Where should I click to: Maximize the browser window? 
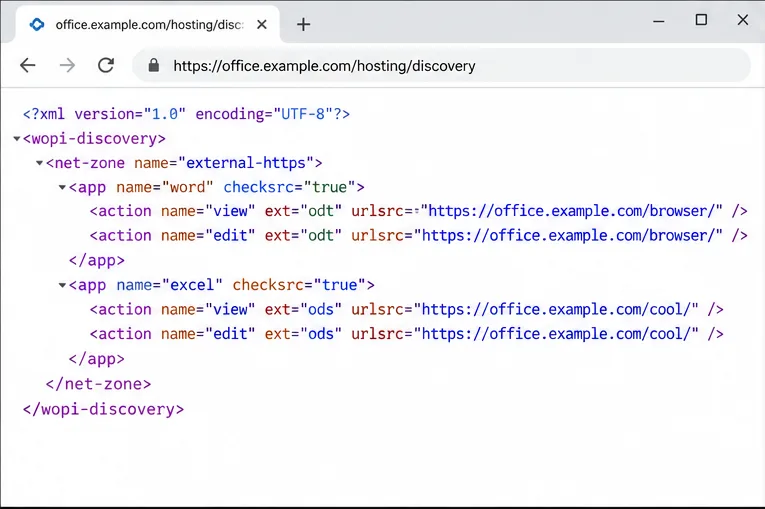tap(701, 20)
